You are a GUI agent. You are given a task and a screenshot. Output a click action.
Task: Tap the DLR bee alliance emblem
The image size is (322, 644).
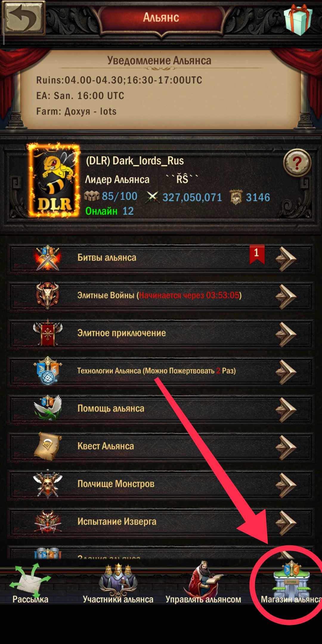tap(54, 181)
